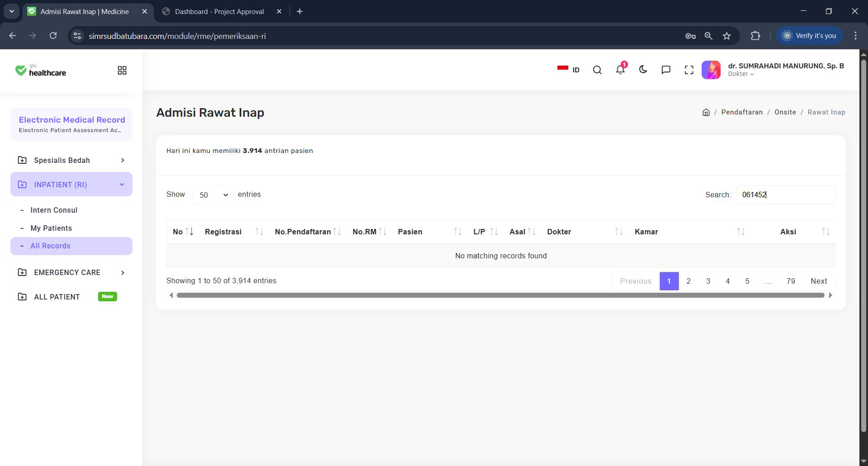Expand the EMERGENCY CARE menu
The width and height of the screenshot is (868, 466).
pos(71,272)
